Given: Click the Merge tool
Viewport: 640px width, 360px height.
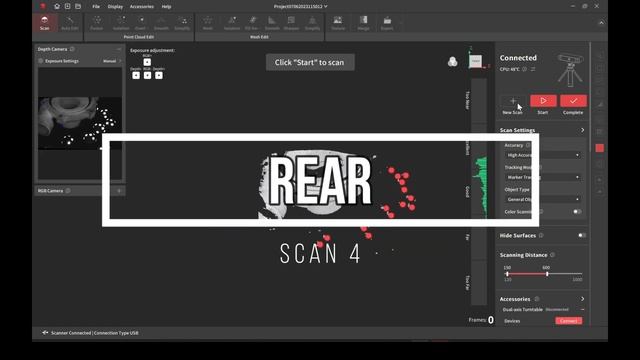Looking at the screenshot, I should click(x=363, y=23).
